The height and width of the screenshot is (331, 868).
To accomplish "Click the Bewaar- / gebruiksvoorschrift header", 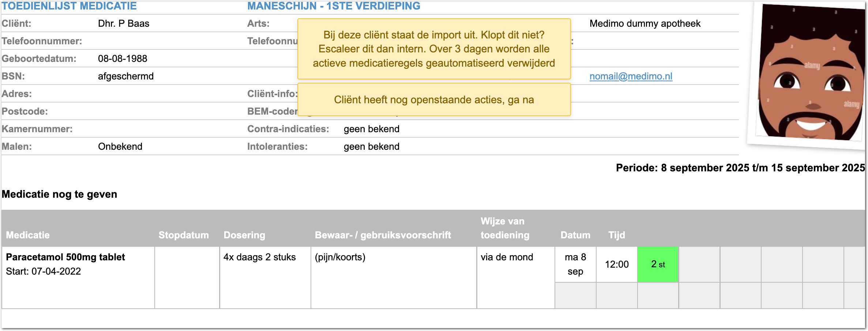I will pyautogui.click(x=383, y=235).
